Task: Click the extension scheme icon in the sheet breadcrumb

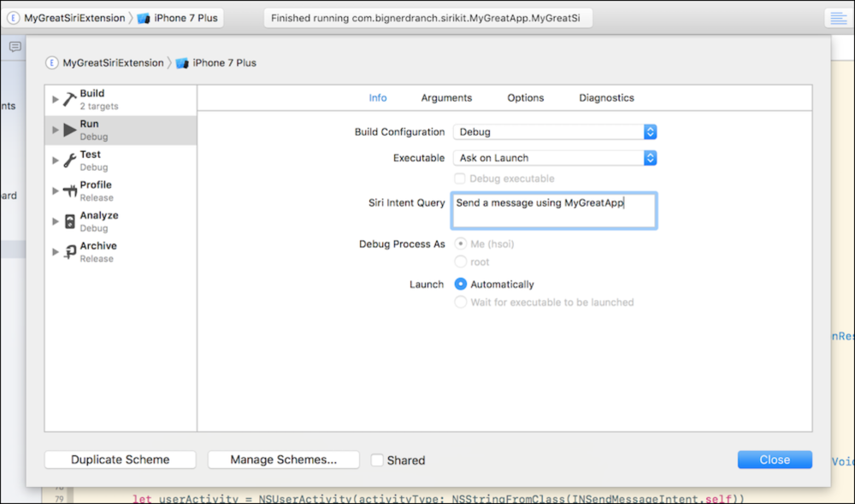Action: (52, 62)
